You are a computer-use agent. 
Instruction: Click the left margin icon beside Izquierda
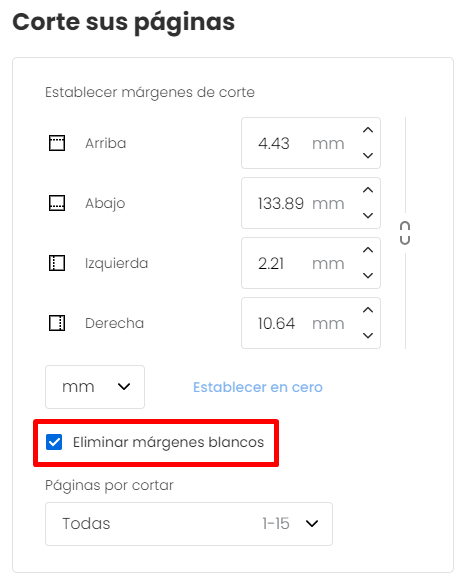pos(57,263)
